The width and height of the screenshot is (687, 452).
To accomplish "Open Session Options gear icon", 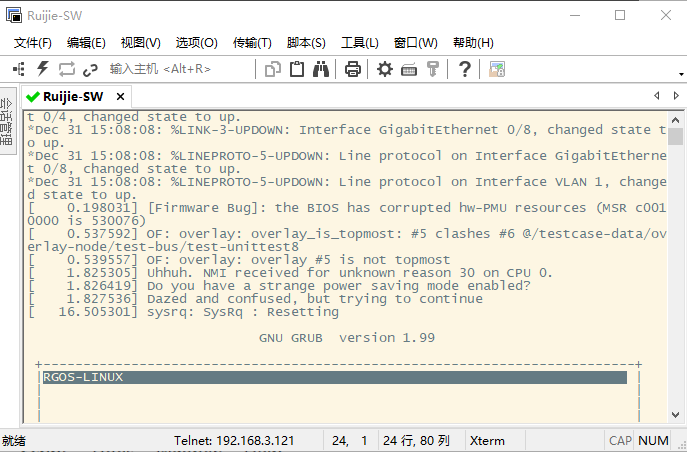I will [385, 69].
